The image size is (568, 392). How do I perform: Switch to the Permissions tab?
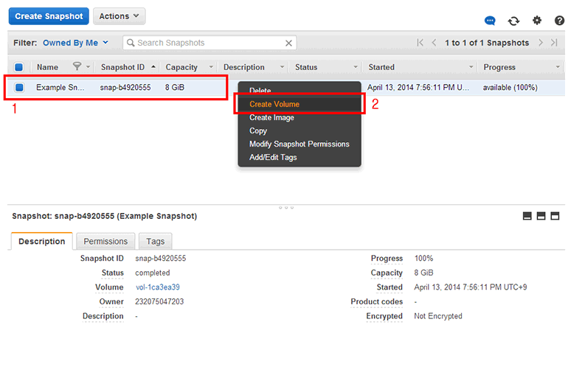coord(105,241)
